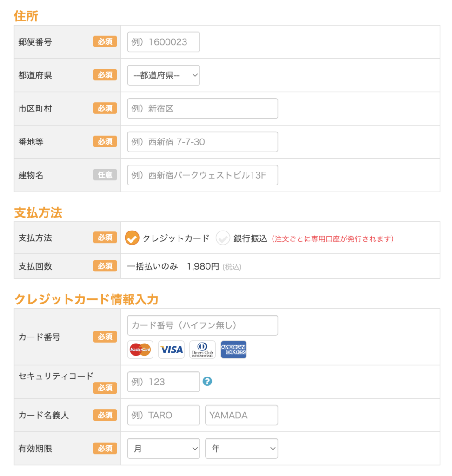The height and width of the screenshot is (476, 452).
Task: Click the American Express card logo
Action: click(233, 350)
